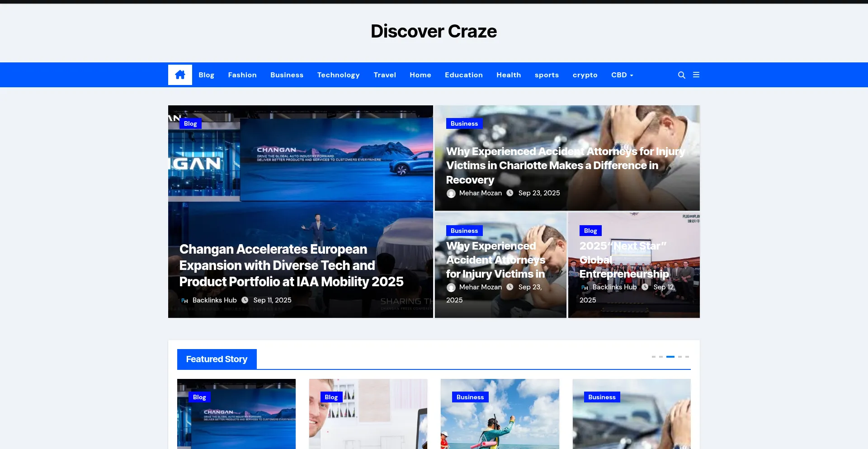Open Changan Accelerates European Expansion article
This screenshot has width=868, height=449.
point(291,265)
